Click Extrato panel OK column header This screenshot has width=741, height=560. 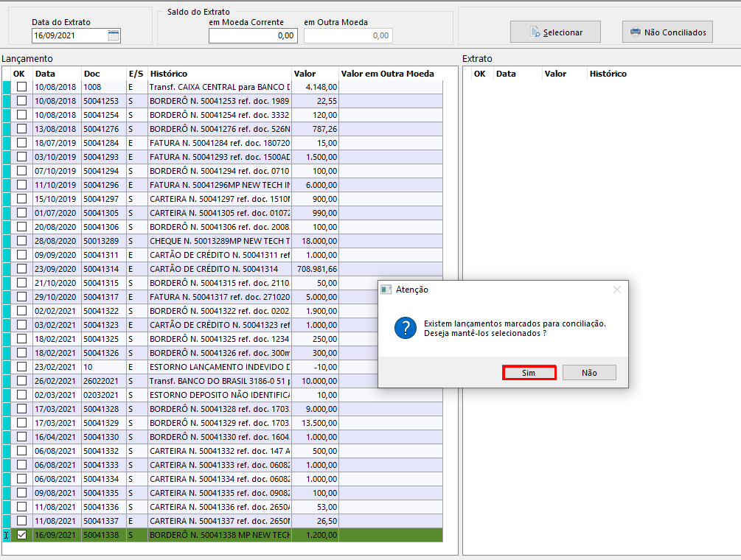coord(480,74)
